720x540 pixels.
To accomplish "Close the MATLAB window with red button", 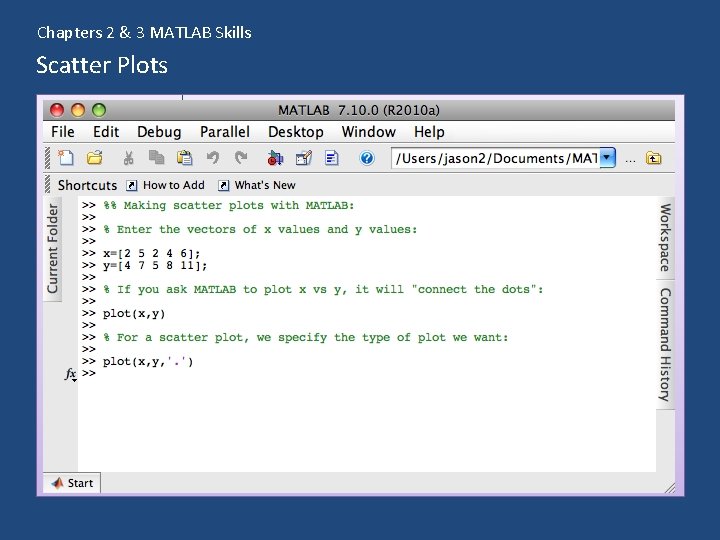I will pos(57,110).
